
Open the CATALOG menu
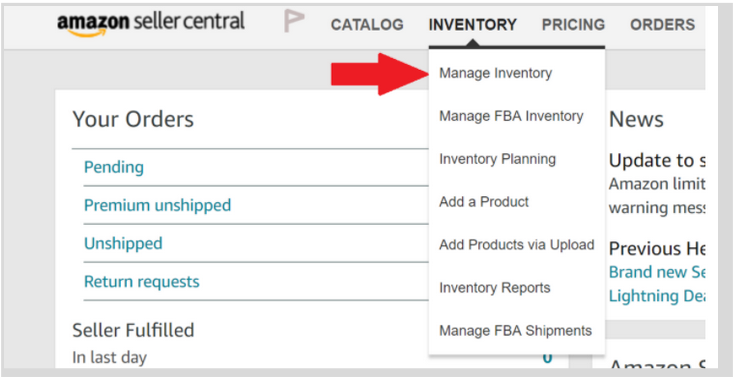click(x=367, y=24)
